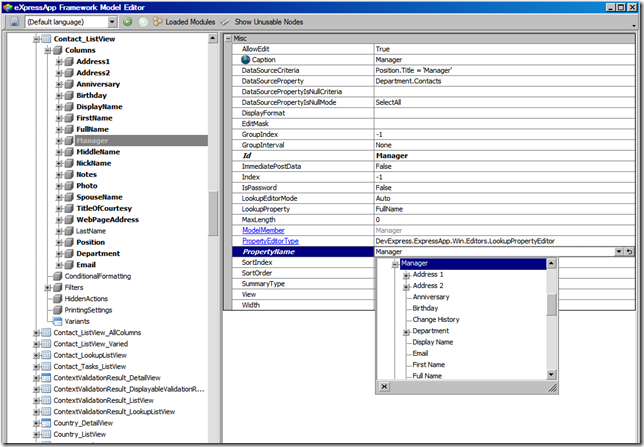Choose Full Name in dropdown list

pos(427,376)
